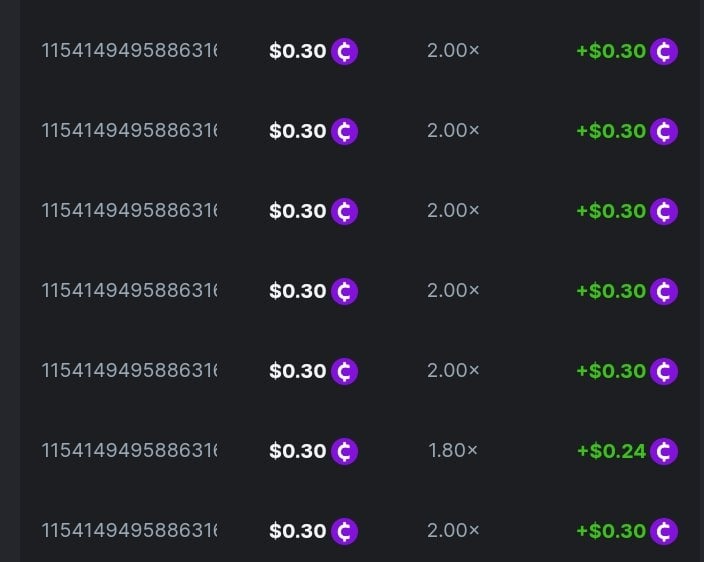Click the 2.00× multiplier in the first row
This screenshot has width=704, height=562.
tap(453, 51)
